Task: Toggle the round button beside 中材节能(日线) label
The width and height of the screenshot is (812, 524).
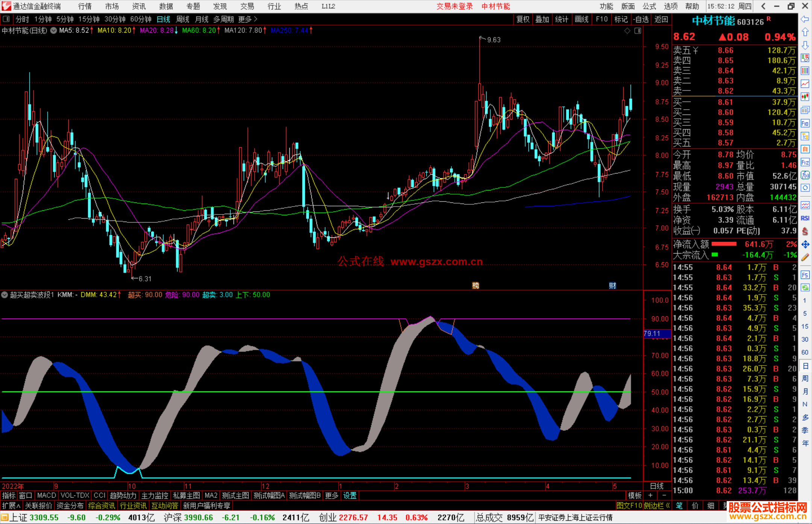Action: point(54,31)
